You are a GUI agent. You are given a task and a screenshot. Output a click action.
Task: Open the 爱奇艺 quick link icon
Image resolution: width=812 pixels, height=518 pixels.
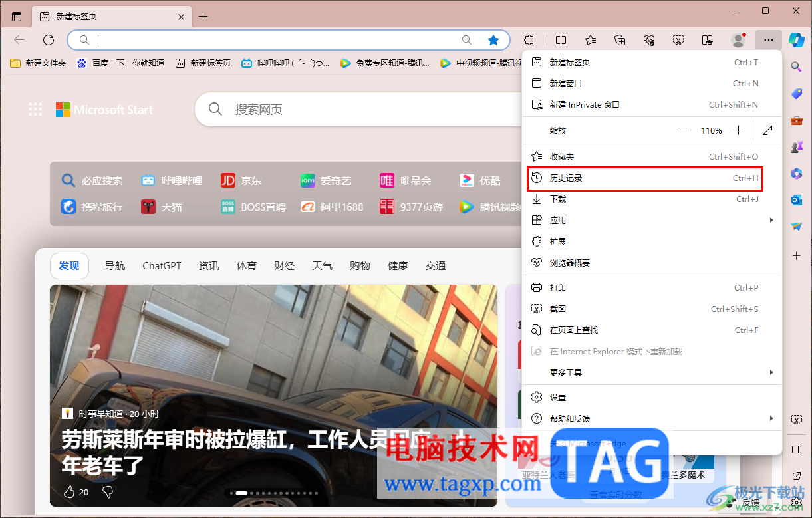coord(307,180)
